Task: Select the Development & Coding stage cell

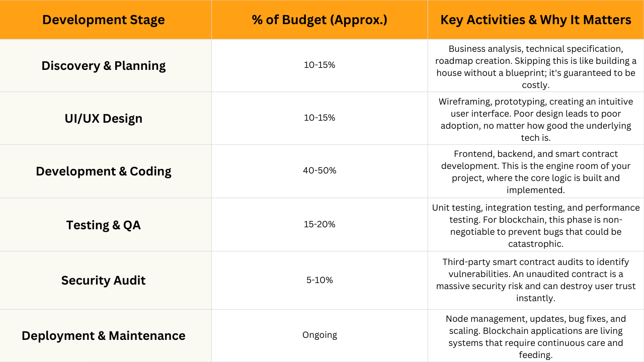Action: click(104, 171)
